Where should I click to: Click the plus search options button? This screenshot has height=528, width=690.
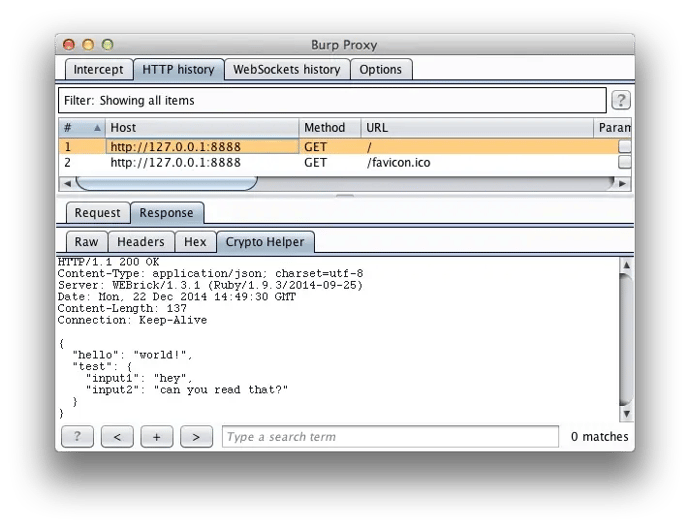(157, 437)
